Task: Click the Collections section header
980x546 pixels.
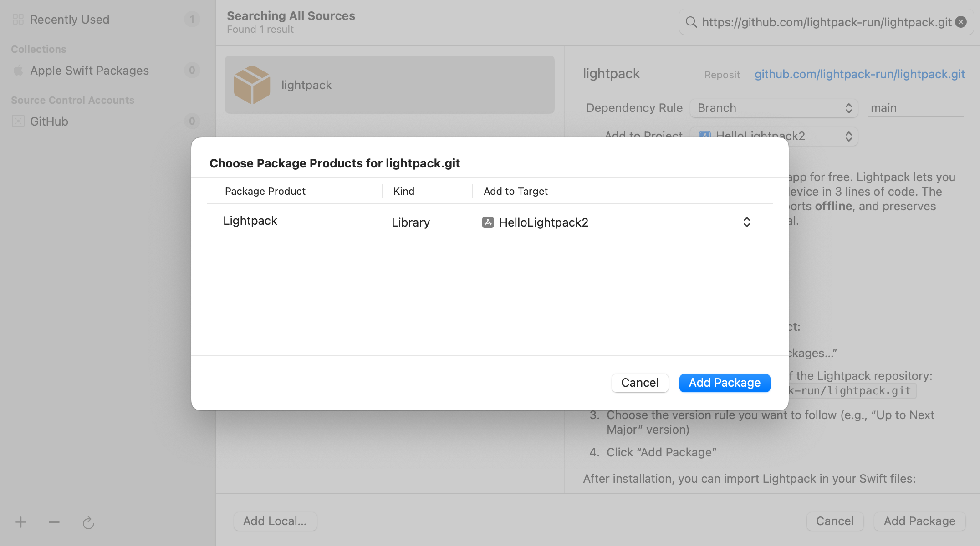Action: [39, 49]
